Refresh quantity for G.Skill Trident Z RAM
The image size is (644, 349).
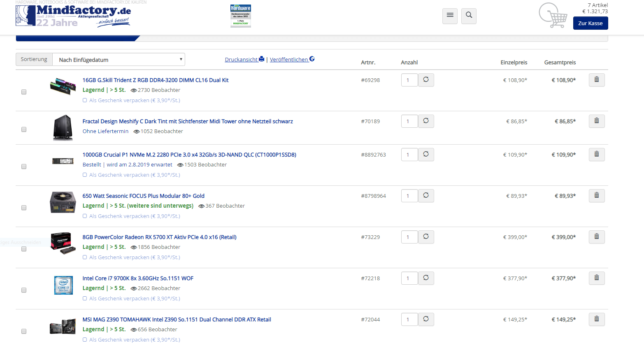426,80
